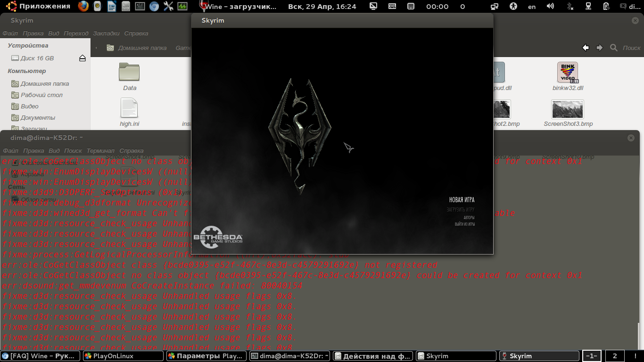Open Видео folder in sidebar
This screenshot has height=362, width=644.
[x=30, y=106]
